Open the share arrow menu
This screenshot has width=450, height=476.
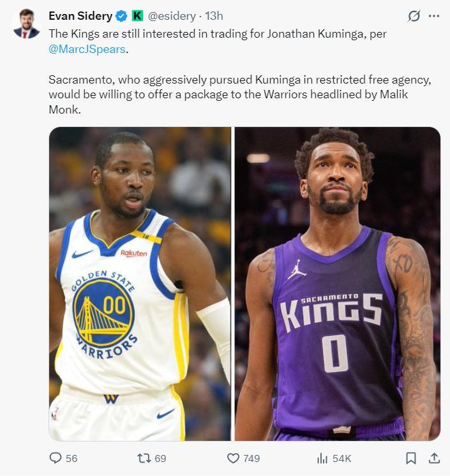(x=434, y=458)
